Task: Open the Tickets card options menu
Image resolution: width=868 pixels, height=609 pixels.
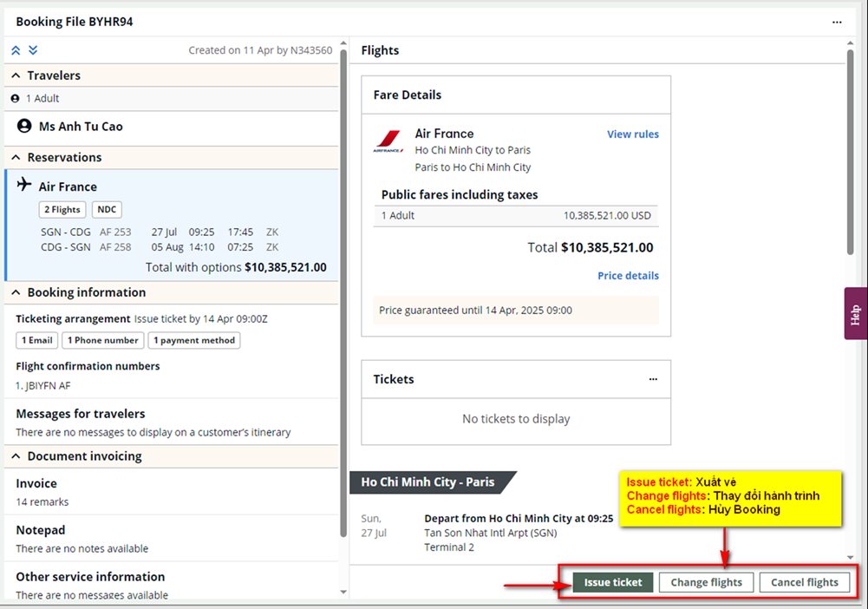Action: point(653,379)
